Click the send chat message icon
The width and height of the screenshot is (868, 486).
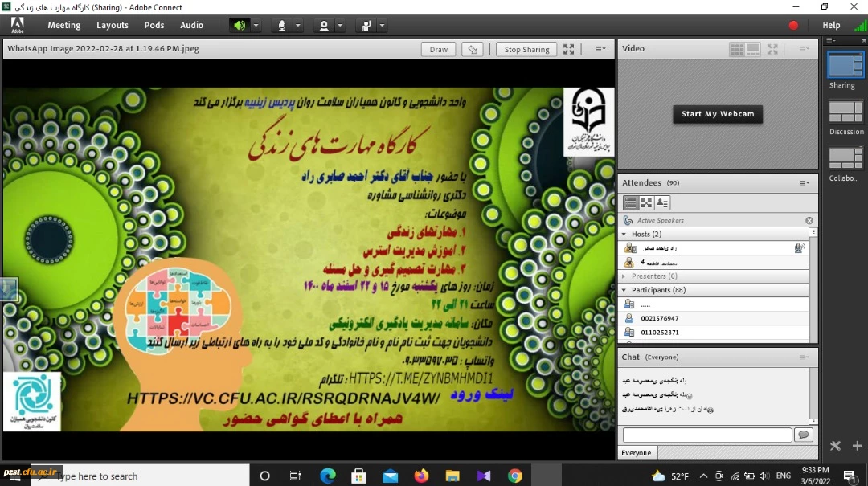click(802, 435)
